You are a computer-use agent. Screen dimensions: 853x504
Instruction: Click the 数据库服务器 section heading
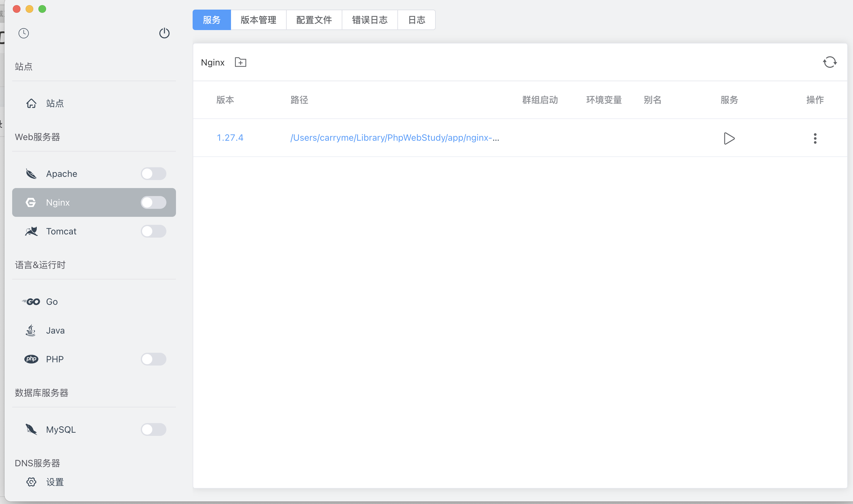coord(42,393)
